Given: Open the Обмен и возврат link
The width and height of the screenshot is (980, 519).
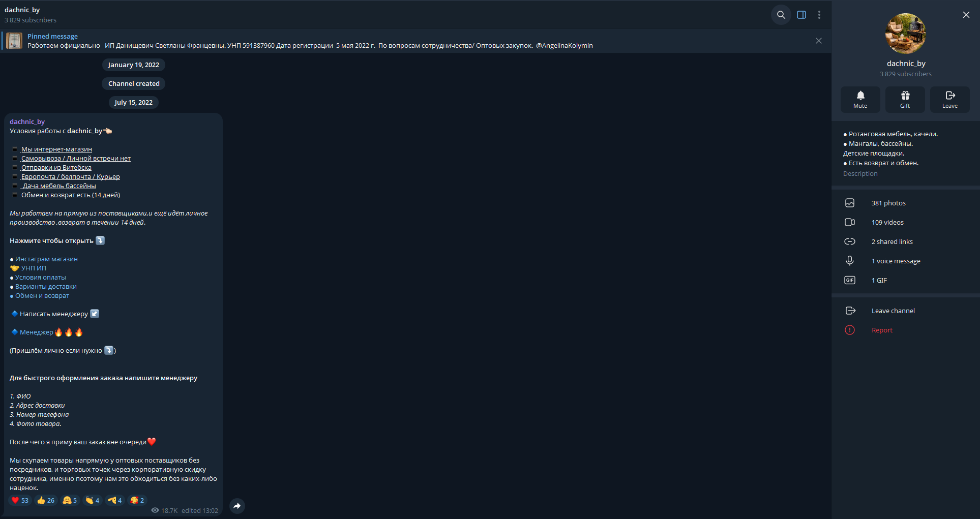Looking at the screenshot, I should (42, 295).
